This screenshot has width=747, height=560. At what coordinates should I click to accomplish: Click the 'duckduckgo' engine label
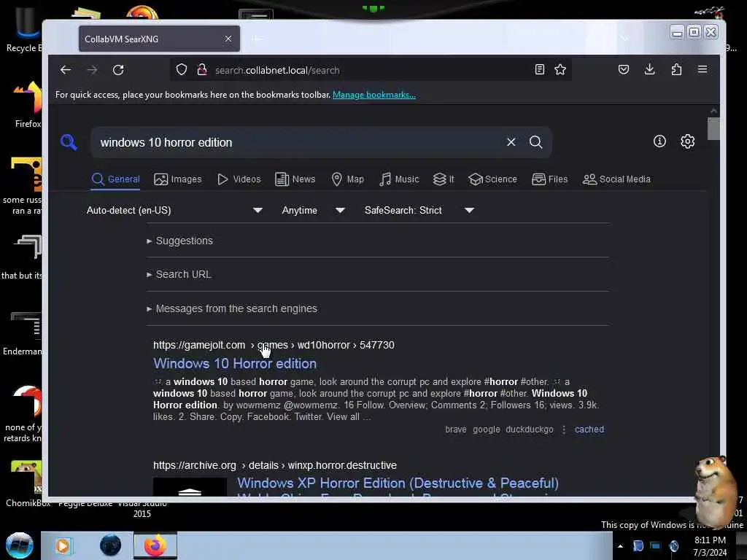530,429
